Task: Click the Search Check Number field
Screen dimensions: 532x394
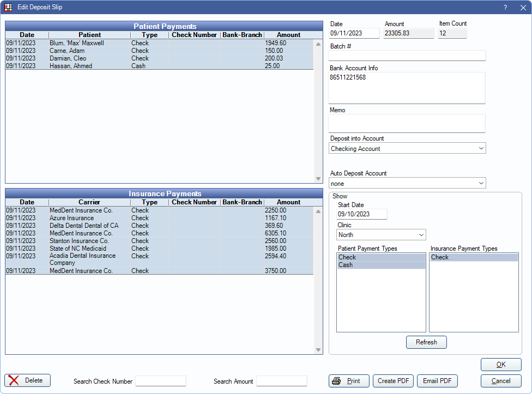Action: tap(161, 381)
